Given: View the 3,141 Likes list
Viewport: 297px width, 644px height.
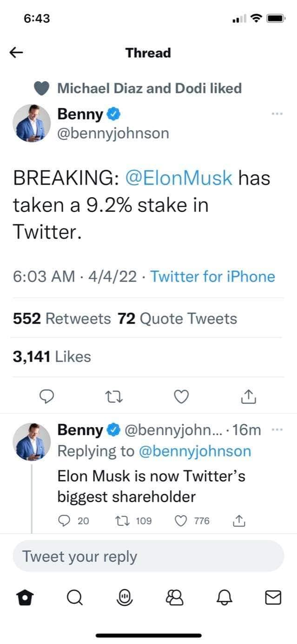Looking at the screenshot, I should click(x=52, y=357).
